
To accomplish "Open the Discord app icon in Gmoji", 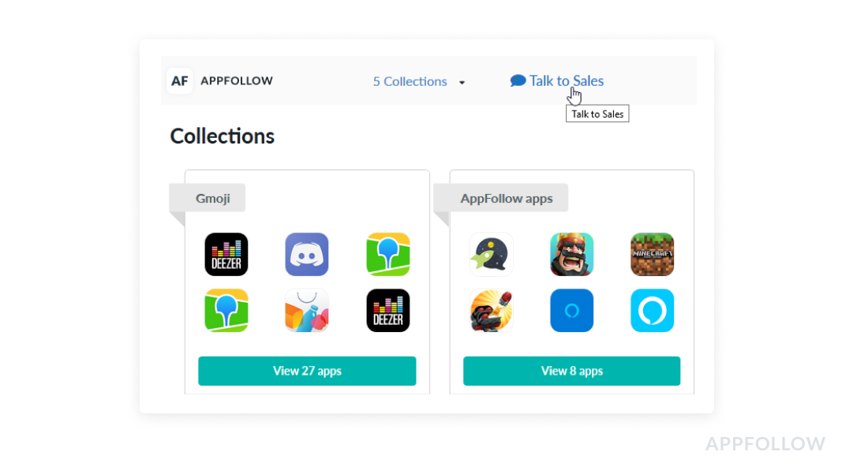I will click(x=307, y=255).
